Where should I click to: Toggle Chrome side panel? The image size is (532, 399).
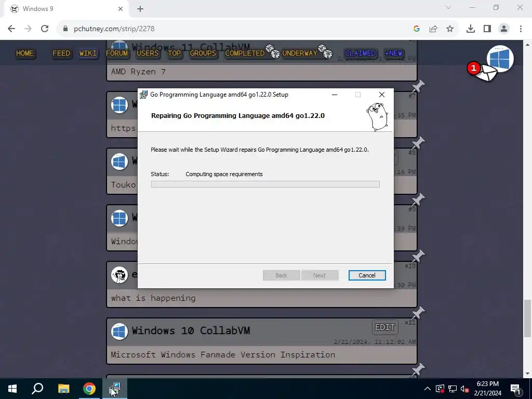487,29
